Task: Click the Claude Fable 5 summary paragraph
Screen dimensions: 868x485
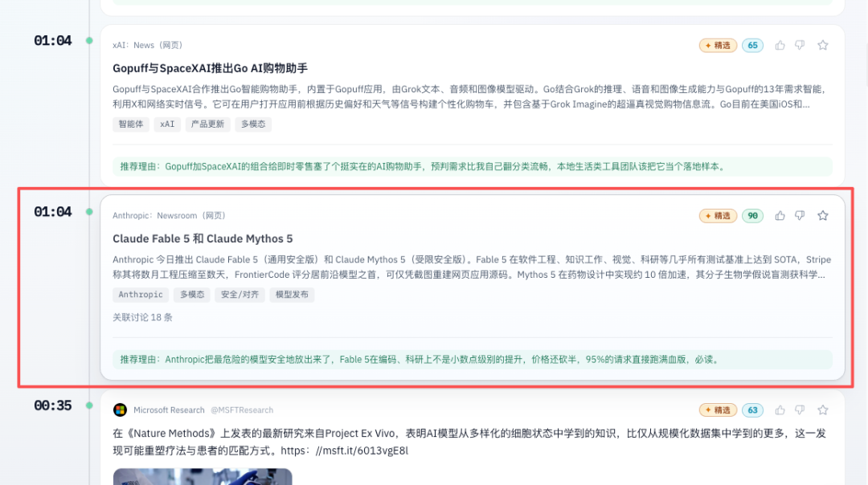Action: tap(472, 267)
